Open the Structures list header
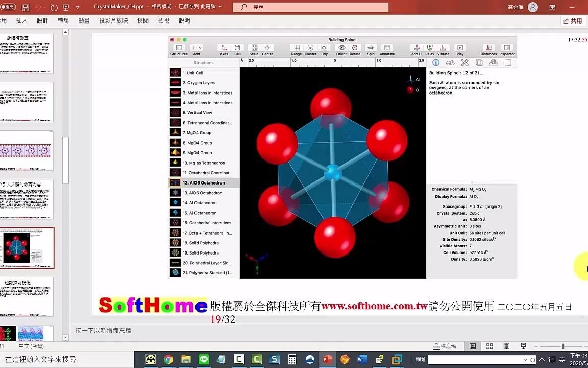 [203, 62]
